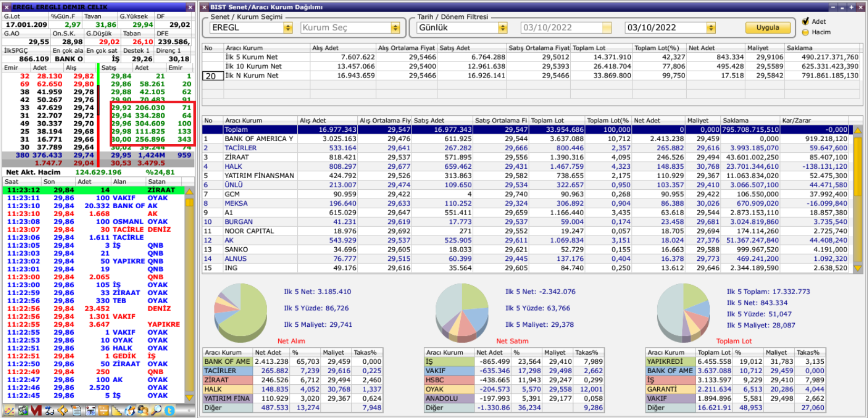
Task: Click the yellow staircase icon
Action: (116, 410)
